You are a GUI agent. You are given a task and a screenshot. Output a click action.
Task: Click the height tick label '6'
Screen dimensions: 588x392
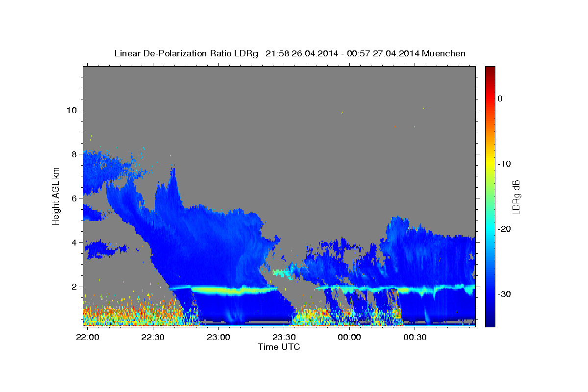pos(74,198)
